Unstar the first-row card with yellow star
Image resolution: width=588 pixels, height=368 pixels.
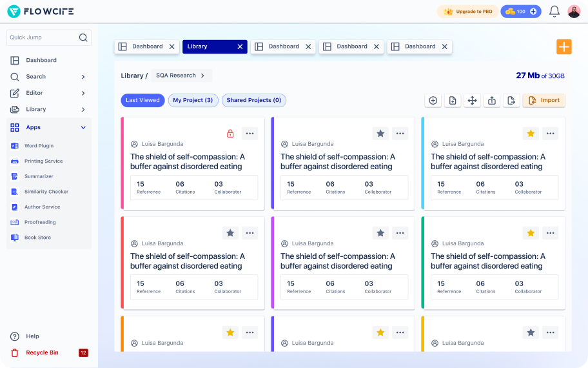click(531, 134)
